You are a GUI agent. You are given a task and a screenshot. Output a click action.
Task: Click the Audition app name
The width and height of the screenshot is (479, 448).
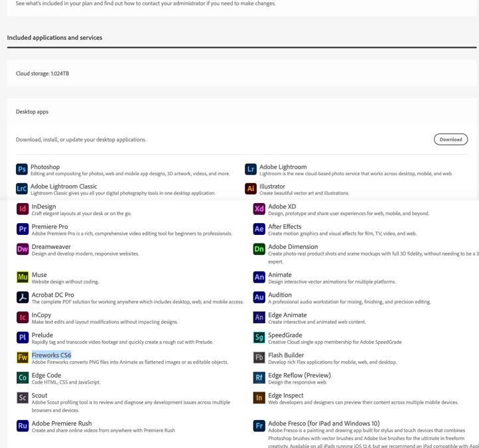[x=280, y=295]
